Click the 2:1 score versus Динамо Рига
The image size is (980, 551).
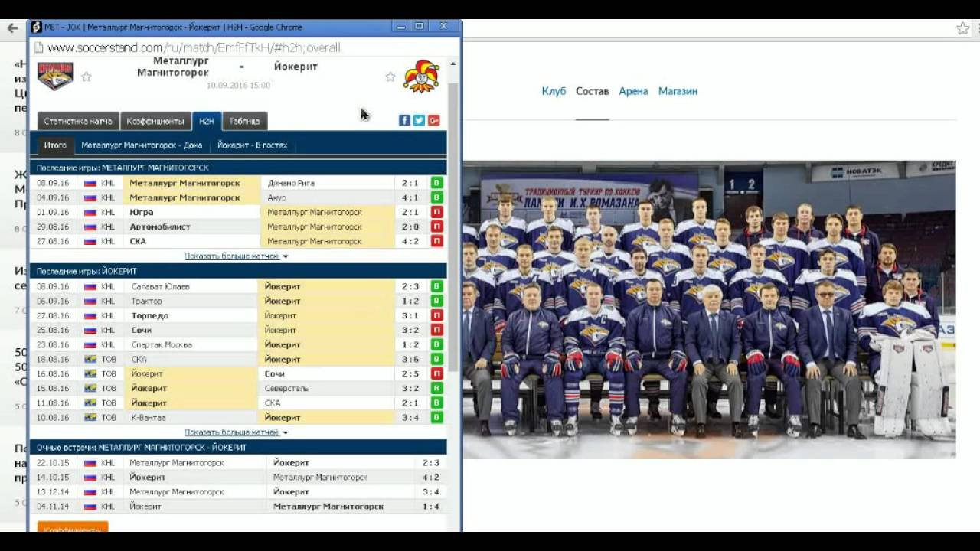click(x=410, y=183)
